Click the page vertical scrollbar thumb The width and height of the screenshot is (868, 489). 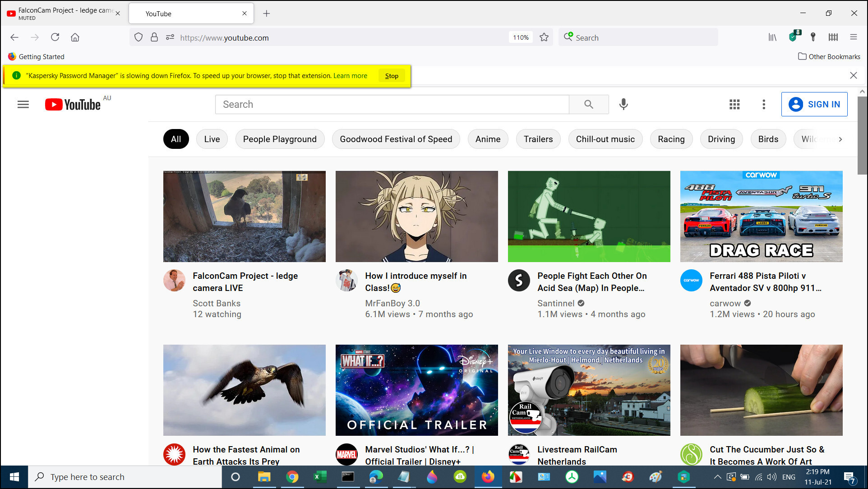862,135
